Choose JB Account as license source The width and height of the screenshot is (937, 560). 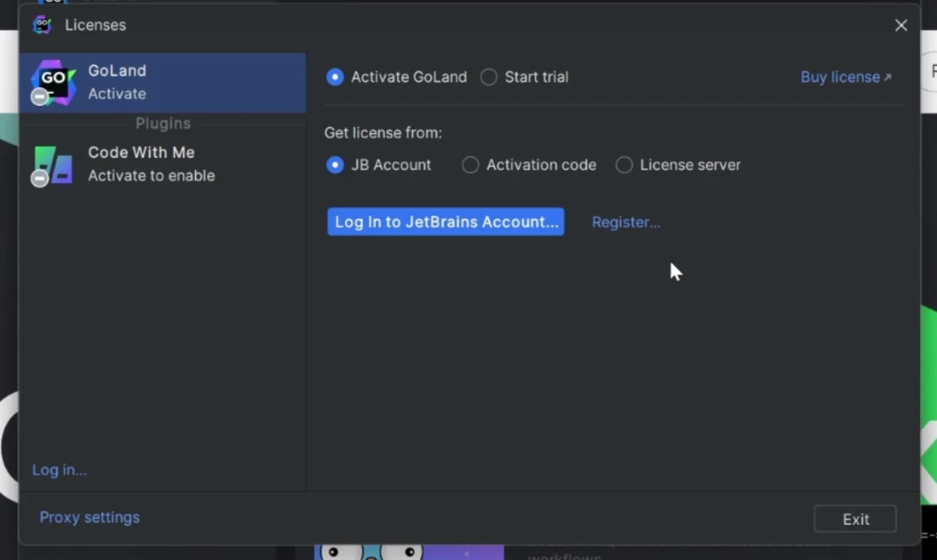(335, 165)
